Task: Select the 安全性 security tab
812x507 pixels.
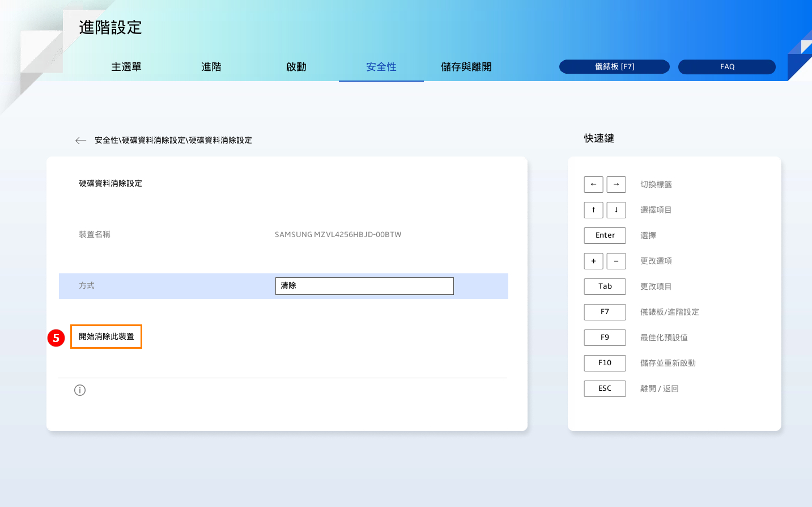Action: (381, 67)
